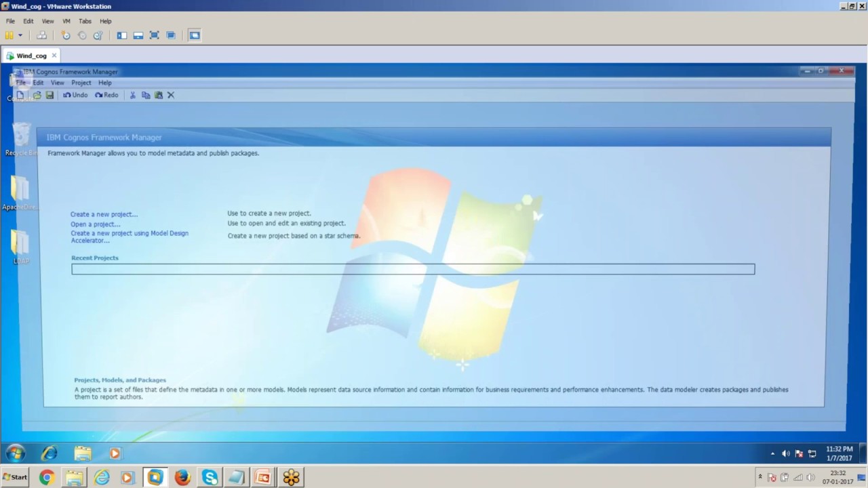Click the Copy icon in Cognos toolbar
The width and height of the screenshot is (868, 488).
(146, 96)
